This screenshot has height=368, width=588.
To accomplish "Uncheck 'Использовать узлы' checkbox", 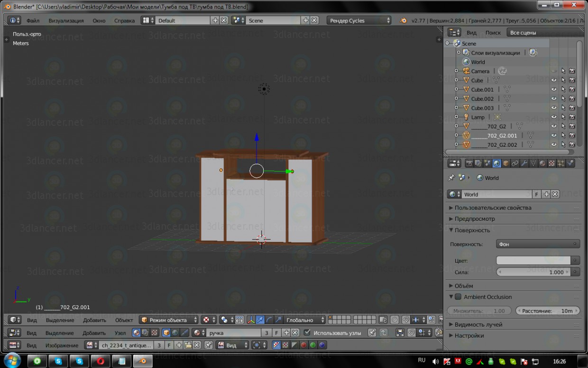I will pyautogui.click(x=307, y=333).
